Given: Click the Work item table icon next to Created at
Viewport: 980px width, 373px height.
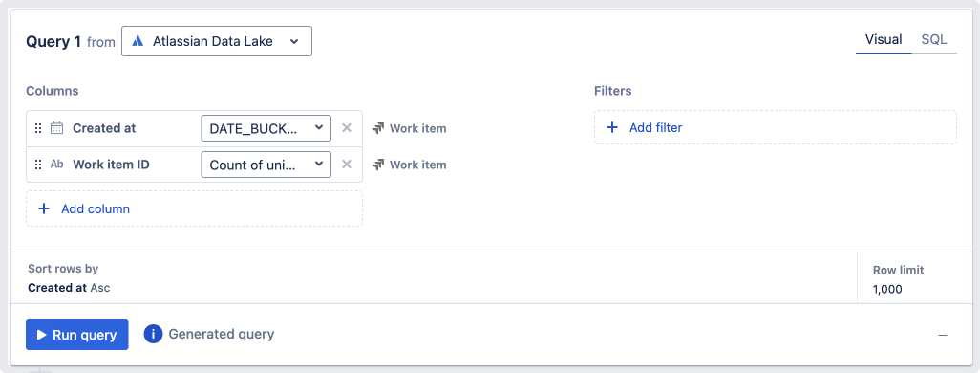Looking at the screenshot, I should [377, 129].
